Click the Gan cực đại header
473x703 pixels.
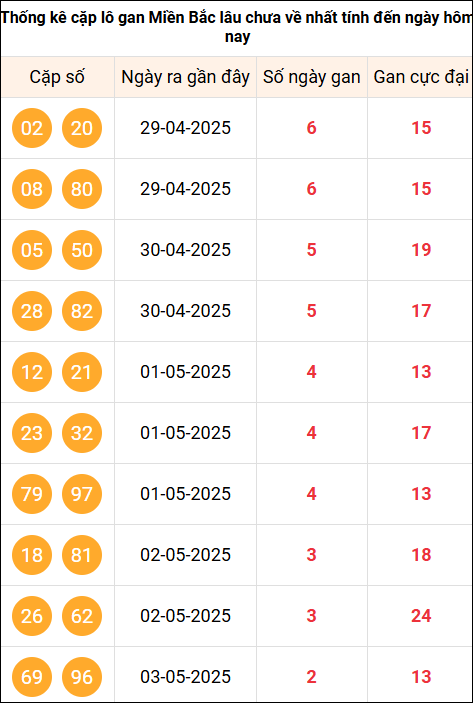(421, 77)
